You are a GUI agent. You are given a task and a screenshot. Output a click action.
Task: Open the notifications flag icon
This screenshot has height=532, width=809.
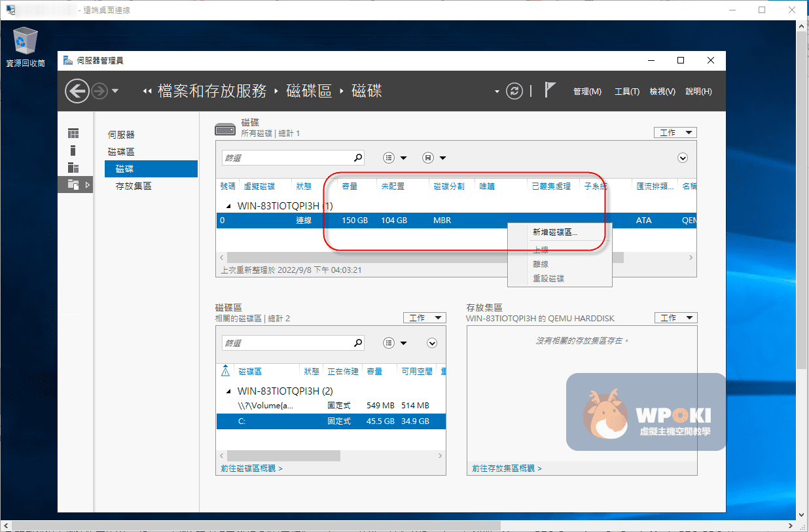pyautogui.click(x=550, y=90)
